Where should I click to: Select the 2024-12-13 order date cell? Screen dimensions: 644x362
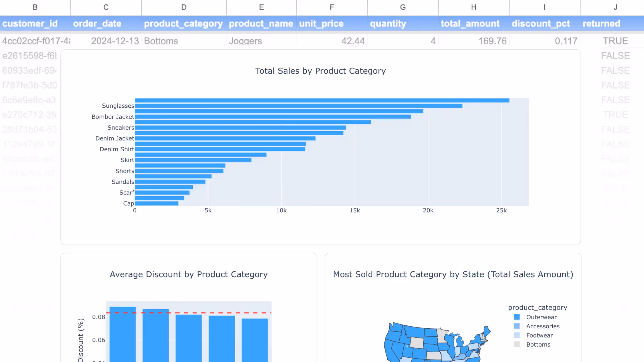coord(106,41)
